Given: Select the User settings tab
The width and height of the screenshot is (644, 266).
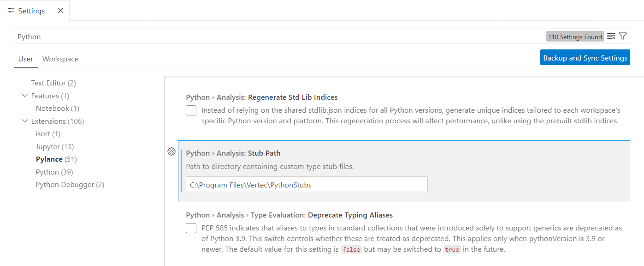Looking at the screenshot, I should click(x=26, y=59).
